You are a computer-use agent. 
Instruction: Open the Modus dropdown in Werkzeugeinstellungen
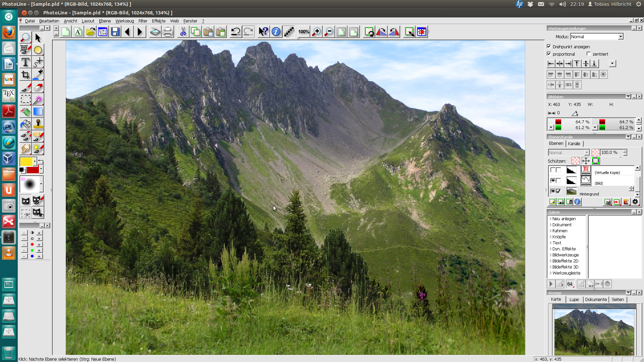tap(621, 37)
